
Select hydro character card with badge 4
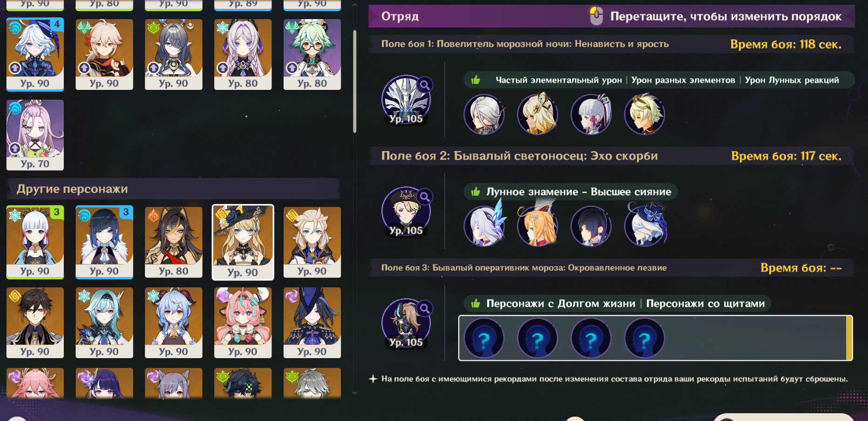click(35, 54)
